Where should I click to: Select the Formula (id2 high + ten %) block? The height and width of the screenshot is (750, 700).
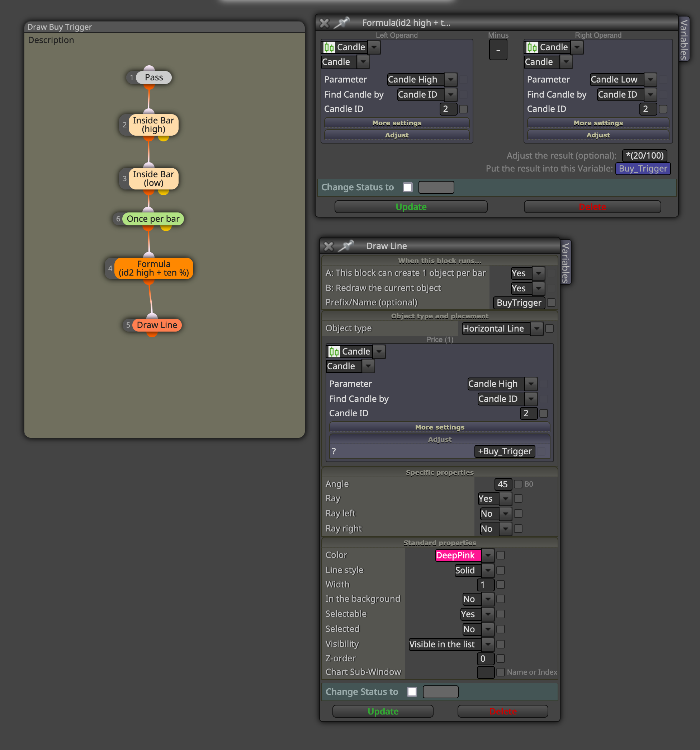154,268
